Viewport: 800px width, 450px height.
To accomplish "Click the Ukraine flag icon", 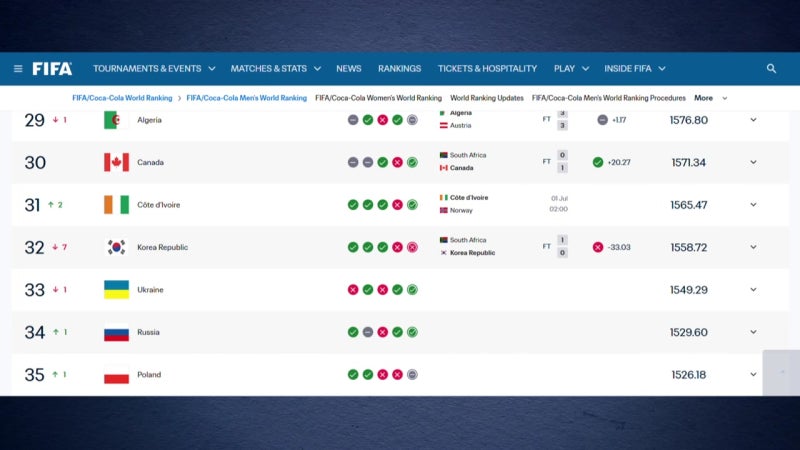I will pyautogui.click(x=116, y=289).
